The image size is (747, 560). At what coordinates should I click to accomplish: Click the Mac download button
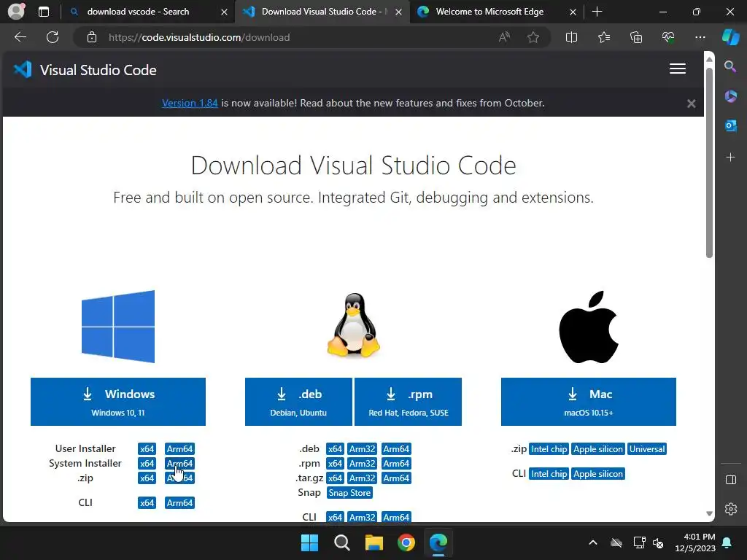(x=589, y=402)
